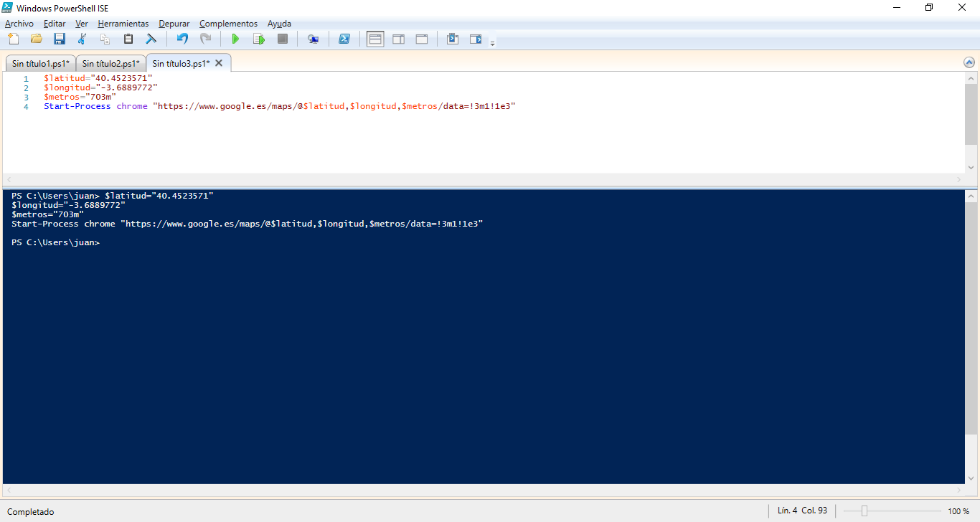The height and width of the screenshot is (522, 980).
Task: Click the Run Selection icon
Action: 259,39
